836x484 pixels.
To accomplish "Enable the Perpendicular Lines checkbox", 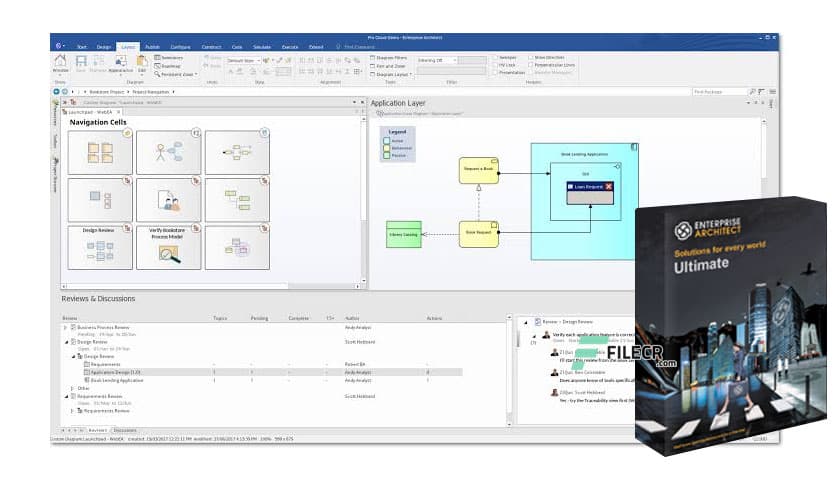I will point(530,65).
